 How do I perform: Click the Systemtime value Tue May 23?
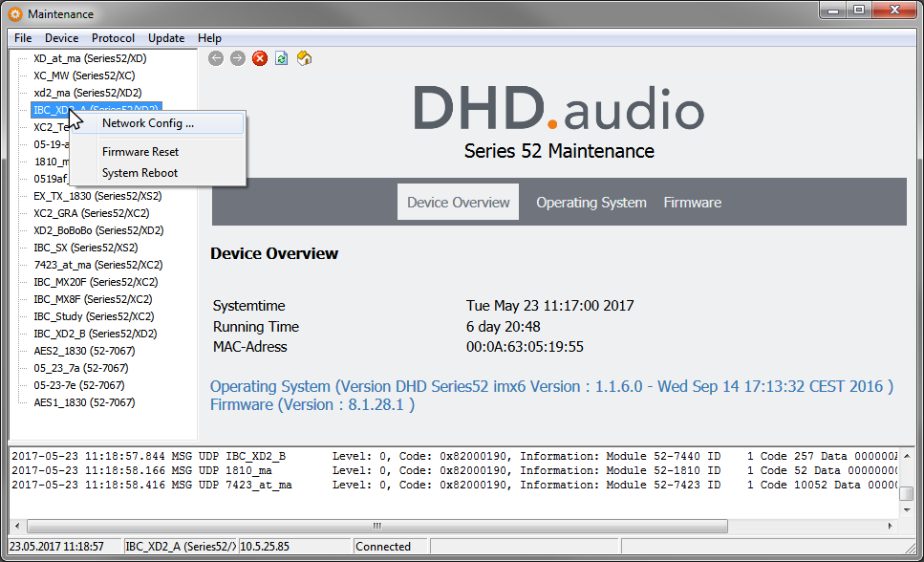[x=549, y=306]
